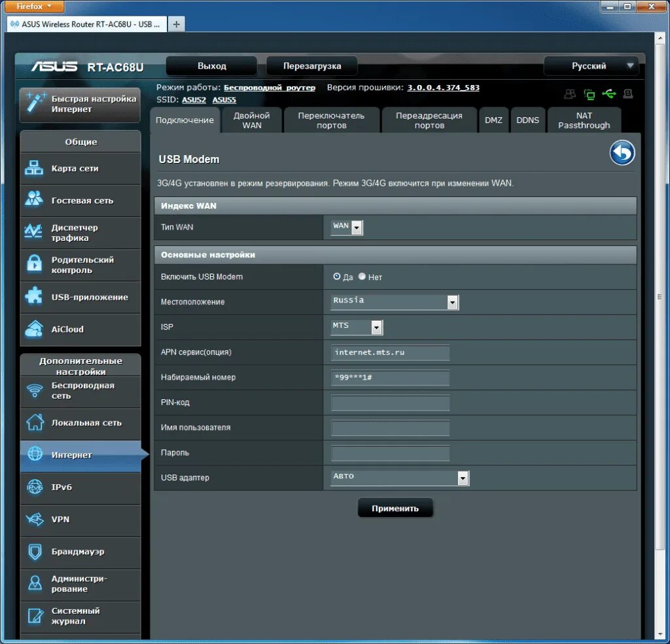This screenshot has width=670, height=644.
Task: Click the Быстрая настройка Интернет label
Action: pyautogui.click(x=94, y=104)
